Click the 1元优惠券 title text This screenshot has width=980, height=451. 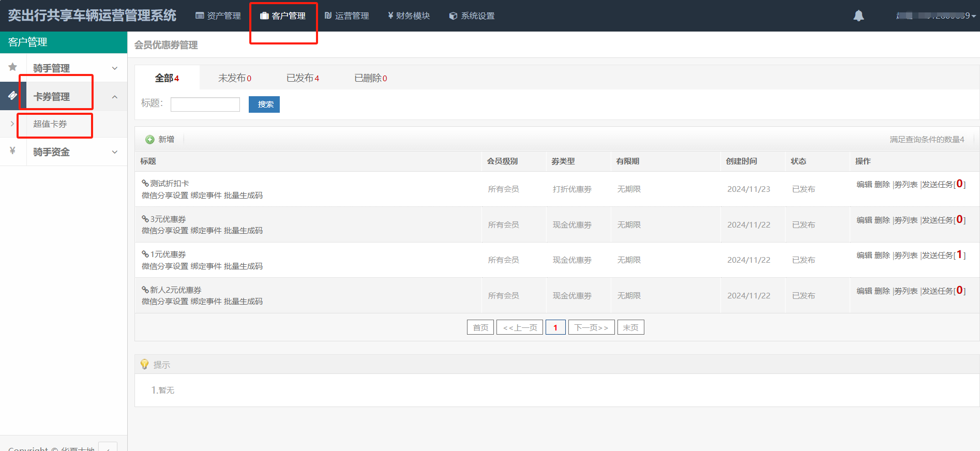168,254
